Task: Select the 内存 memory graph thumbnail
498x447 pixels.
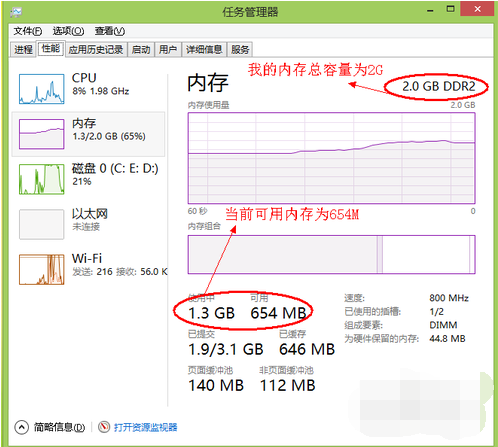Action: tap(42, 134)
